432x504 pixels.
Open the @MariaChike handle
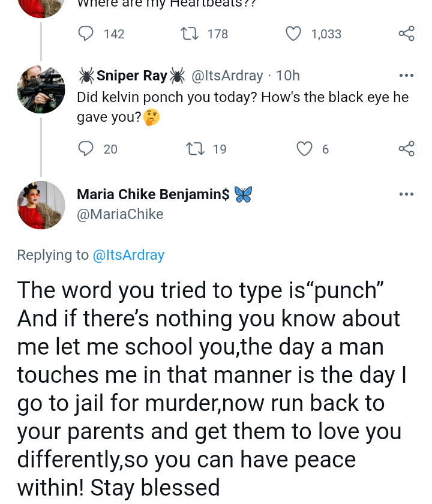coord(120,214)
